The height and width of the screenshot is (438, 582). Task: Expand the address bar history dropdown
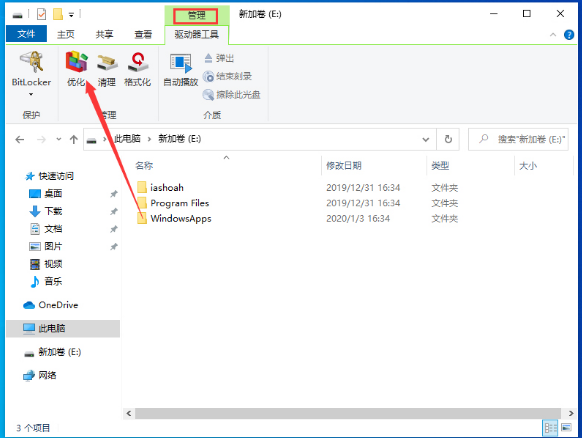coord(426,140)
